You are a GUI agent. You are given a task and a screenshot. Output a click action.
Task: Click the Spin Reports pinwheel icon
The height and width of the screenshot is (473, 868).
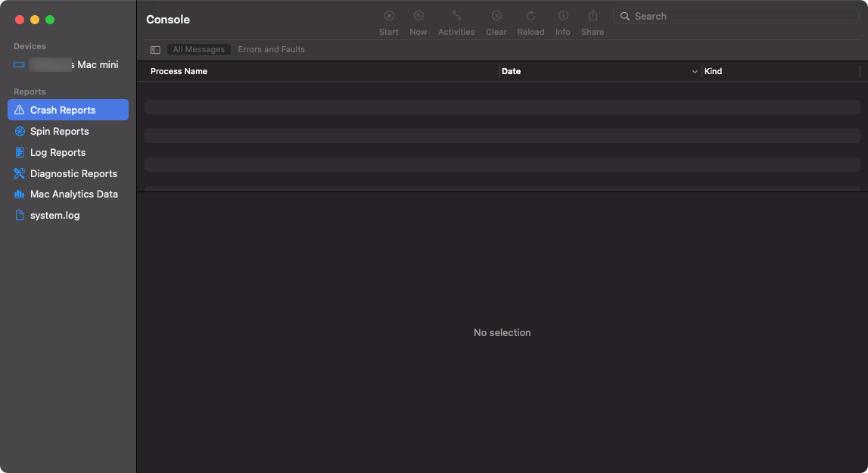tap(20, 131)
